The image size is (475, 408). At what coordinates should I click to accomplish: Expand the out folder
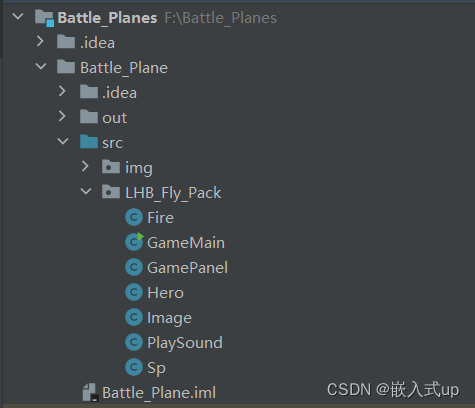62,116
